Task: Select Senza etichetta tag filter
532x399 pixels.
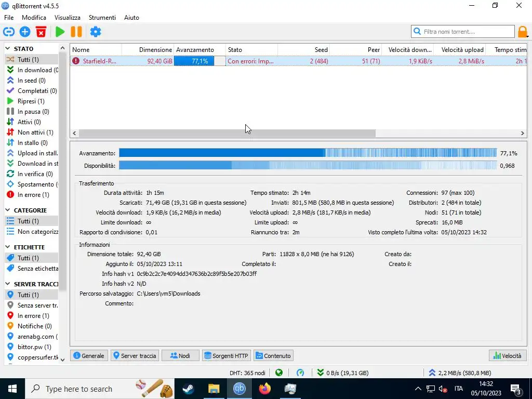Action: 32,269
